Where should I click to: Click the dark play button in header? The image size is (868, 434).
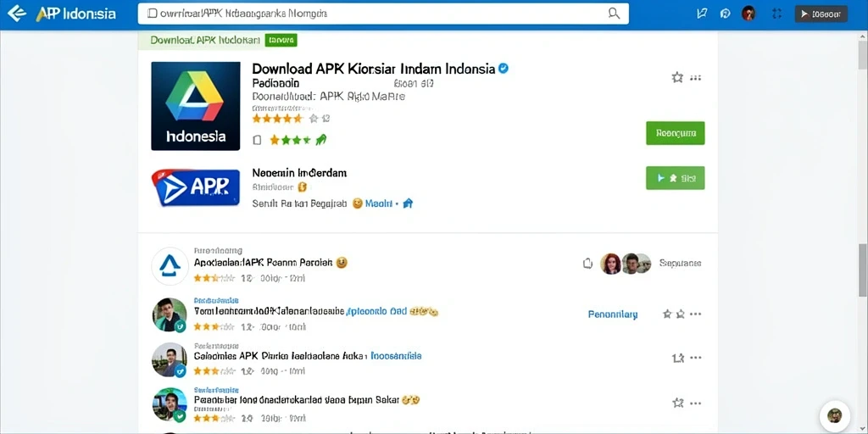tap(821, 14)
